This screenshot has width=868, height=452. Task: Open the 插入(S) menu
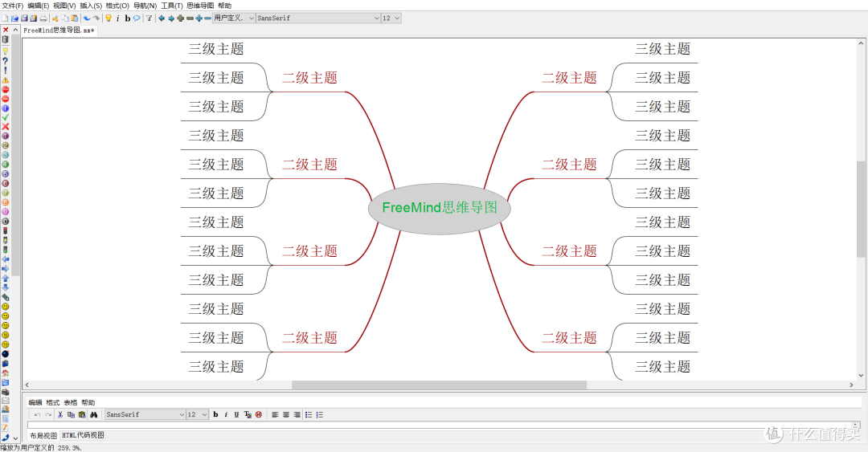pyautogui.click(x=91, y=6)
